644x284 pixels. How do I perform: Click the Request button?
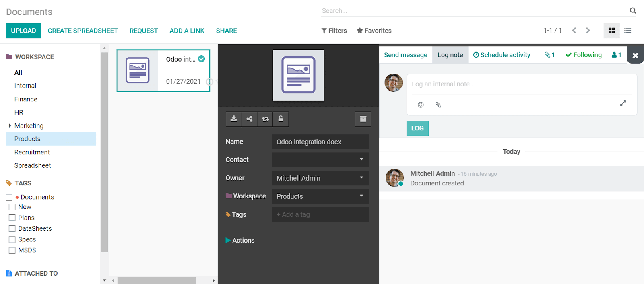(x=143, y=31)
